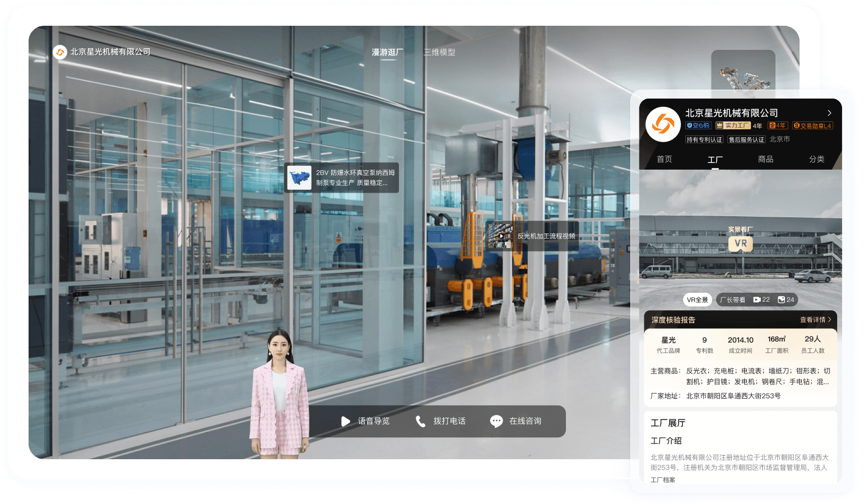Select the 商品 tab
Viewport: 864px width, 504px height.
(765, 159)
